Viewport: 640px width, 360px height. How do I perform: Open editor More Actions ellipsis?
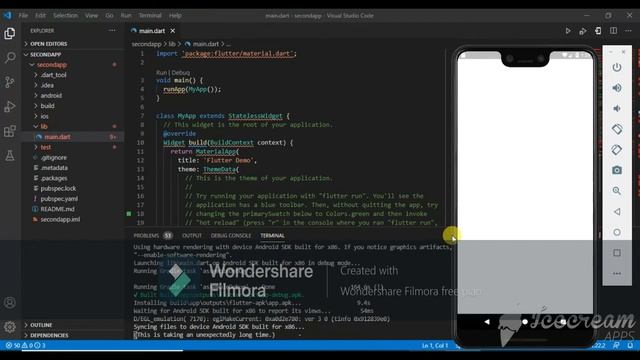[x=629, y=31]
